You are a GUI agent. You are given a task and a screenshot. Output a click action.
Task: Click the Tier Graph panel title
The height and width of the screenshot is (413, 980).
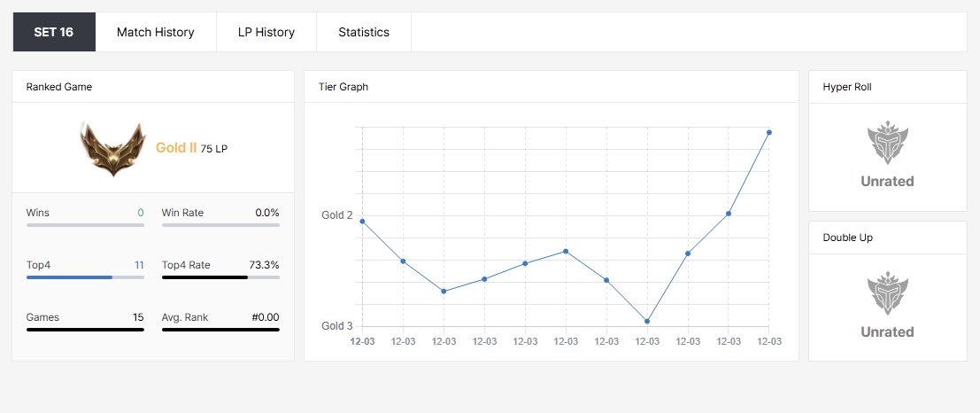click(343, 87)
